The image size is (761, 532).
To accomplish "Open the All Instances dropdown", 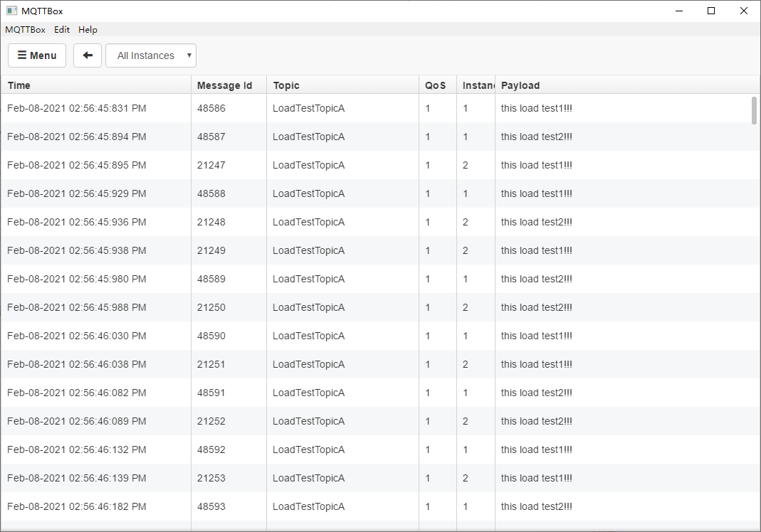I will [151, 55].
